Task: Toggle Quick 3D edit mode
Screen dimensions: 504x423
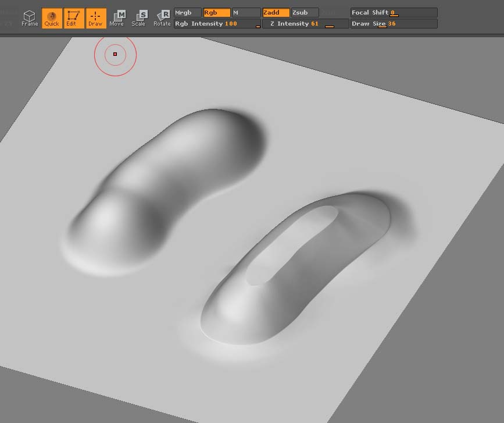Action: (x=52, y=19)
